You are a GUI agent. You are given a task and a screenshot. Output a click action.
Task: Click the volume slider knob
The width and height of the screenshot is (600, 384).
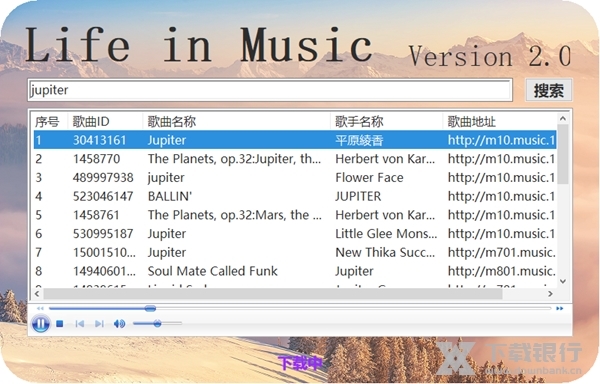(x=157, y=324)
